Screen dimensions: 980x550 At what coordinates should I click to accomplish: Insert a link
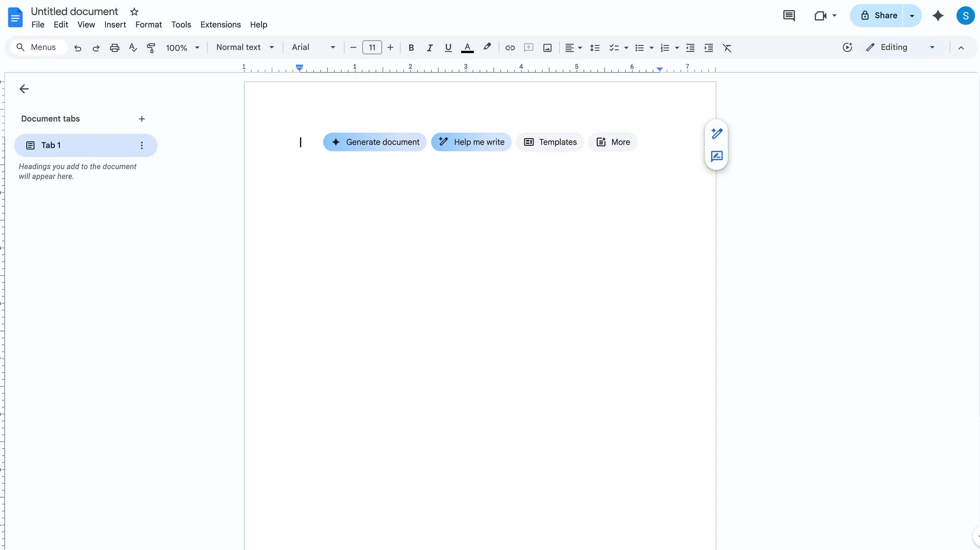pos(510,47)
